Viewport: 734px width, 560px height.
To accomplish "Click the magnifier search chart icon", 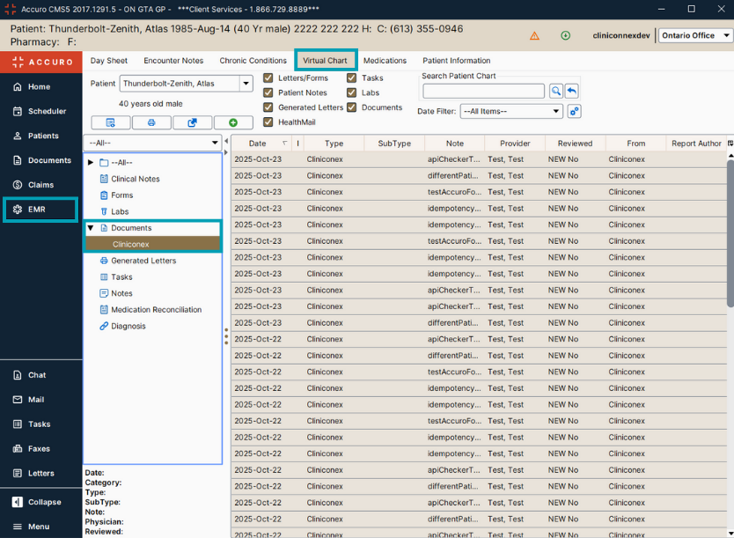I will pyautogui.click(x=556, y=91).
